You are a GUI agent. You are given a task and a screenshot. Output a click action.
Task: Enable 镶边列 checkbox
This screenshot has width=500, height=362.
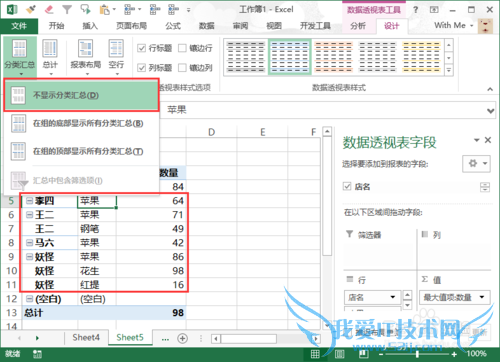pos(182,68)
